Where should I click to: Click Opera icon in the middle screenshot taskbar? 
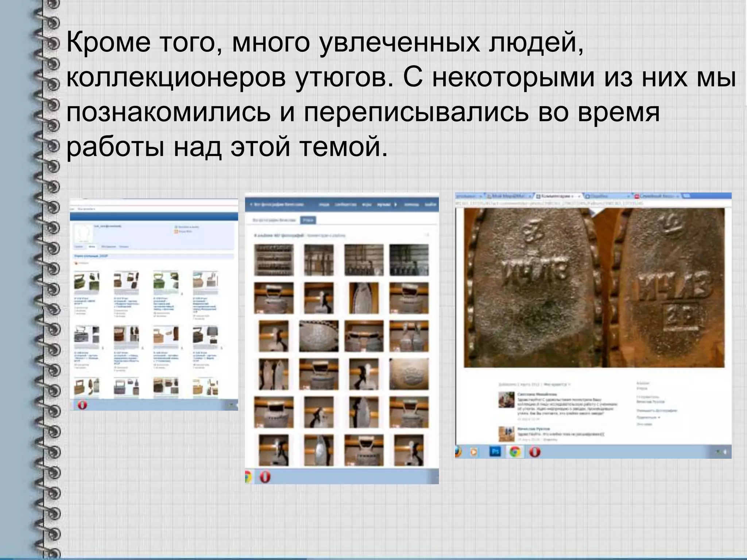point(265,477)
